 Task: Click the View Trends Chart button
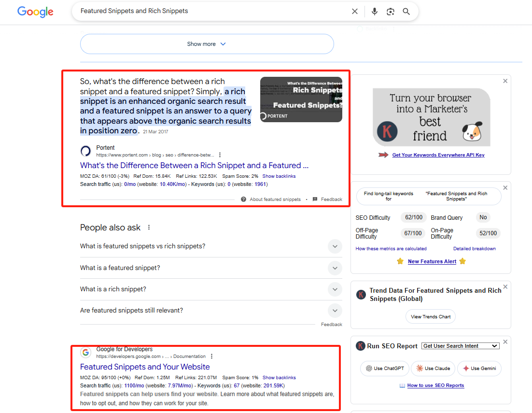click(x=431, y=316)
